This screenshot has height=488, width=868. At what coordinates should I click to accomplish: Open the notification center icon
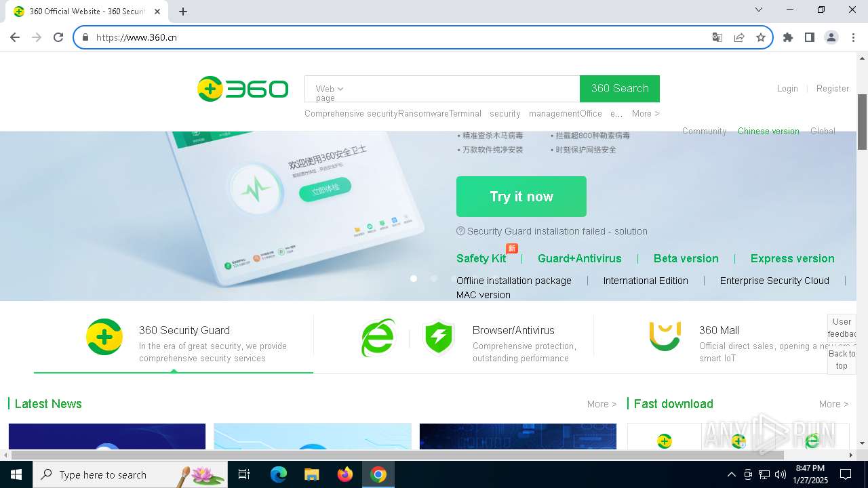pos(846,474)
